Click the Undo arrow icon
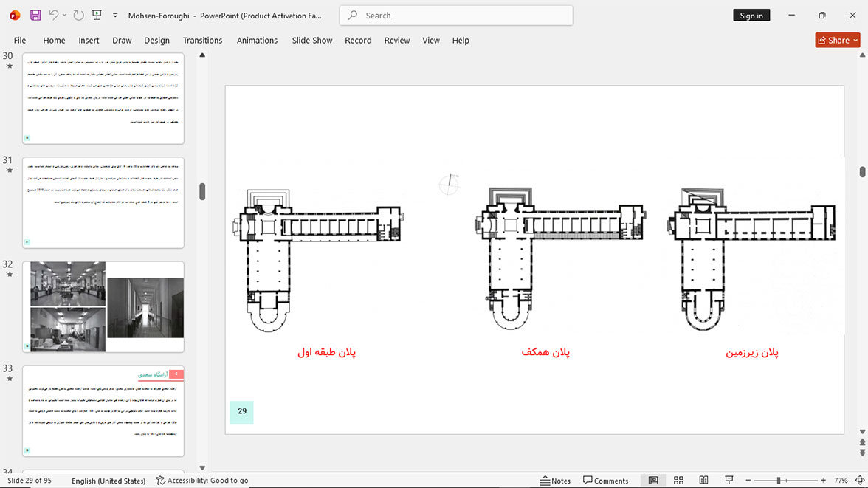Viewport: 868px width, 488px height. point(53,15)
